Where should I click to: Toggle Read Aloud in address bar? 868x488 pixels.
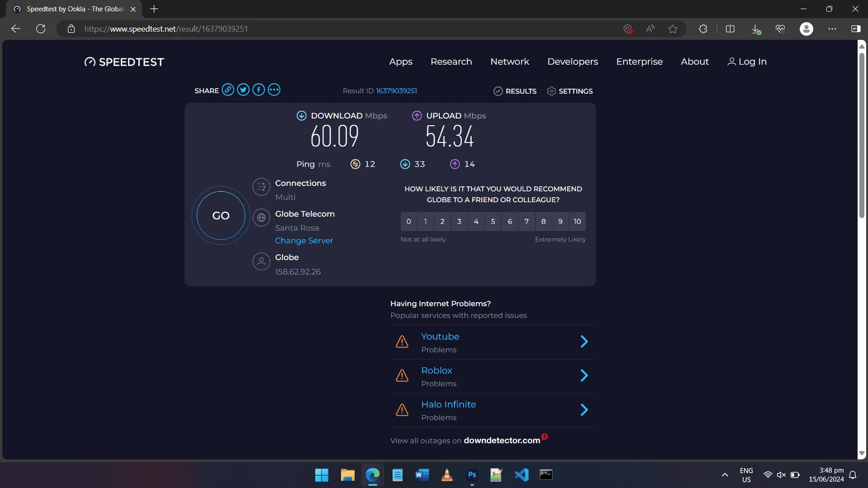(650, 29)
